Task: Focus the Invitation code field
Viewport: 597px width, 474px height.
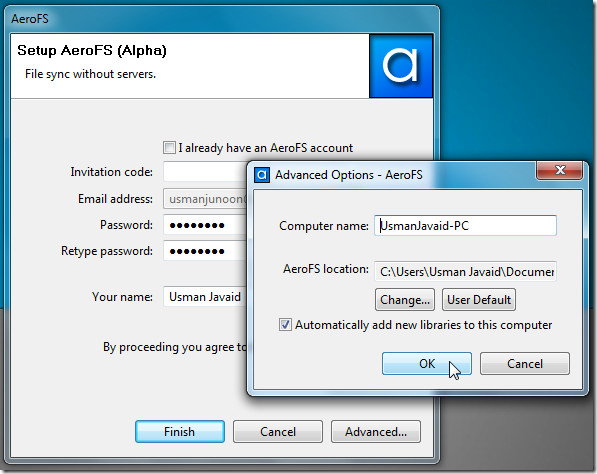Action: [x=205, y=172]
